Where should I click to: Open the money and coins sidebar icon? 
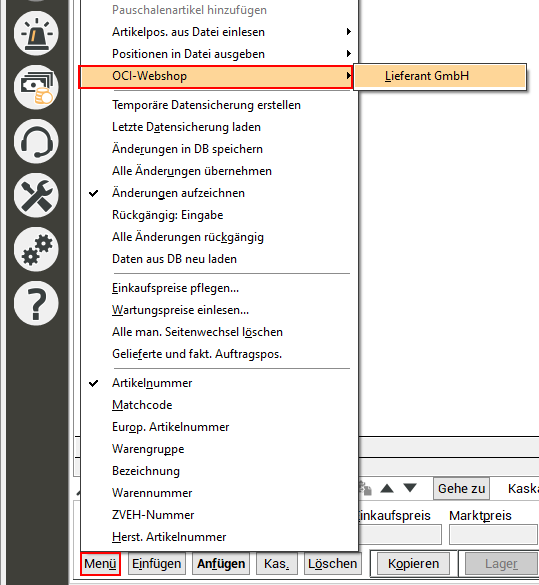coord(36,88)
